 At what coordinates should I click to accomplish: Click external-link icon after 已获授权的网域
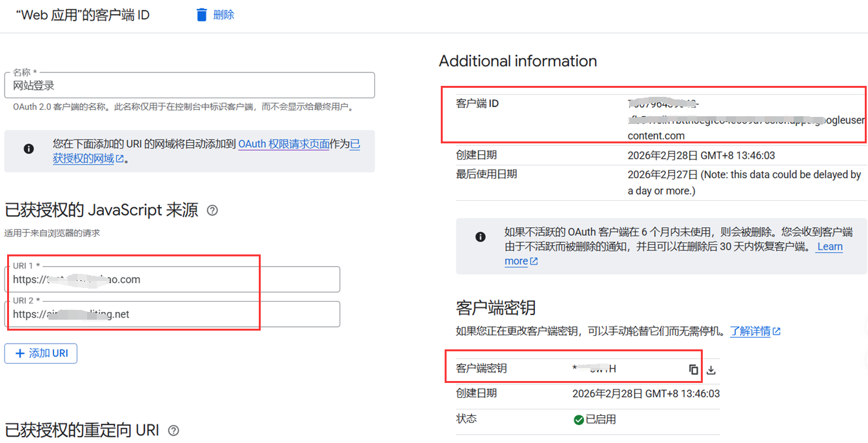pos(120,159)
